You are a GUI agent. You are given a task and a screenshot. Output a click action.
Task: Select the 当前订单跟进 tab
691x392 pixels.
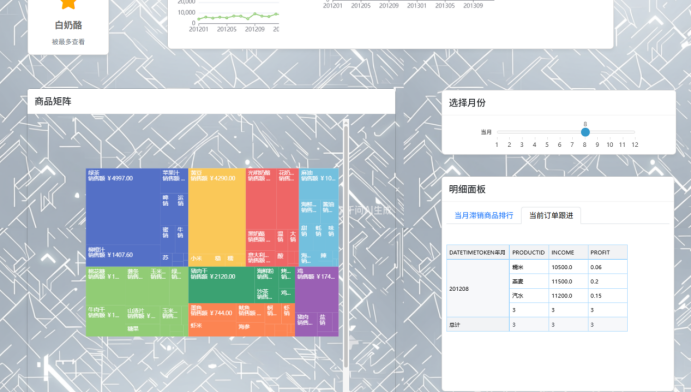tap(551, 215)
